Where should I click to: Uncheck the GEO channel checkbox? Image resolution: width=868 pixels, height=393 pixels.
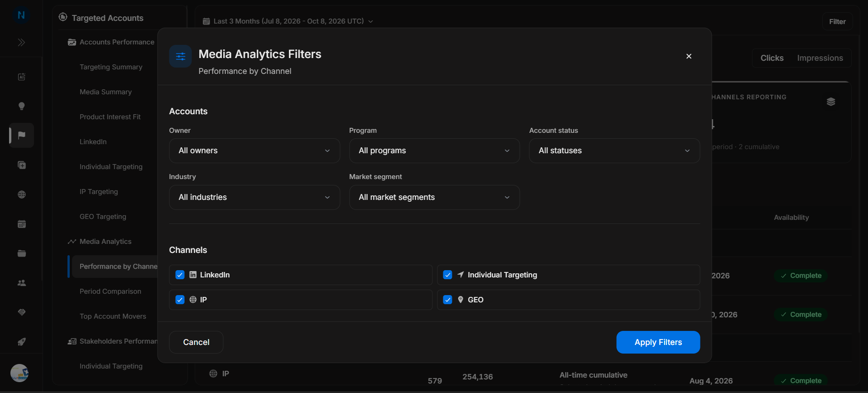pyautogui.click(x=447, y=300)
